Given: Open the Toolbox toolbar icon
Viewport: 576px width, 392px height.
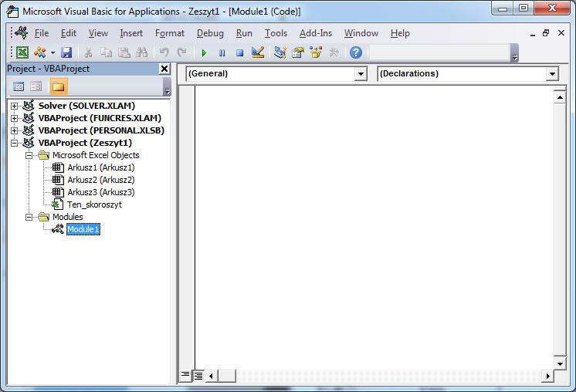Looking at the screenshot, I should [x=334, y=52].
